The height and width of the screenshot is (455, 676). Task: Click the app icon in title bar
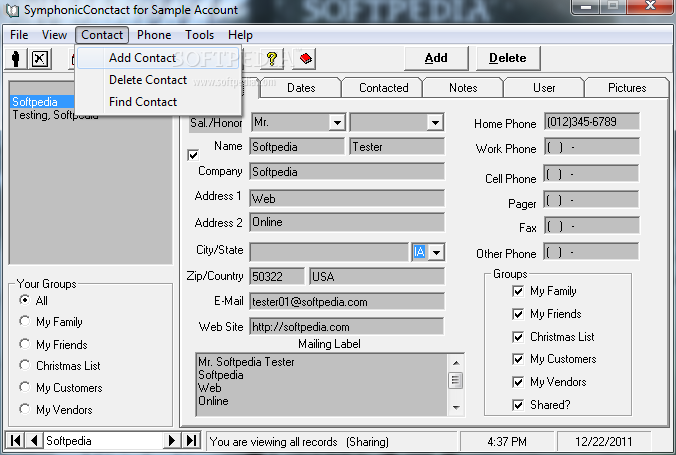pos(13,10)
